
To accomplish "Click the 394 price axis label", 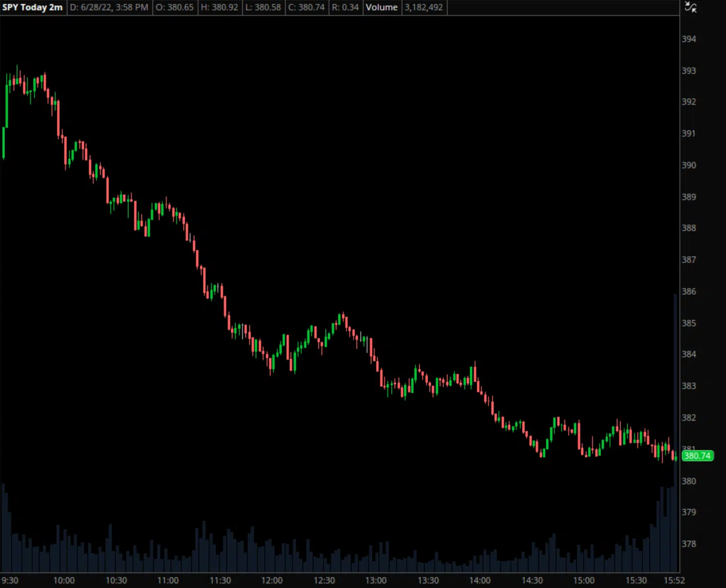I will (689, 39).
